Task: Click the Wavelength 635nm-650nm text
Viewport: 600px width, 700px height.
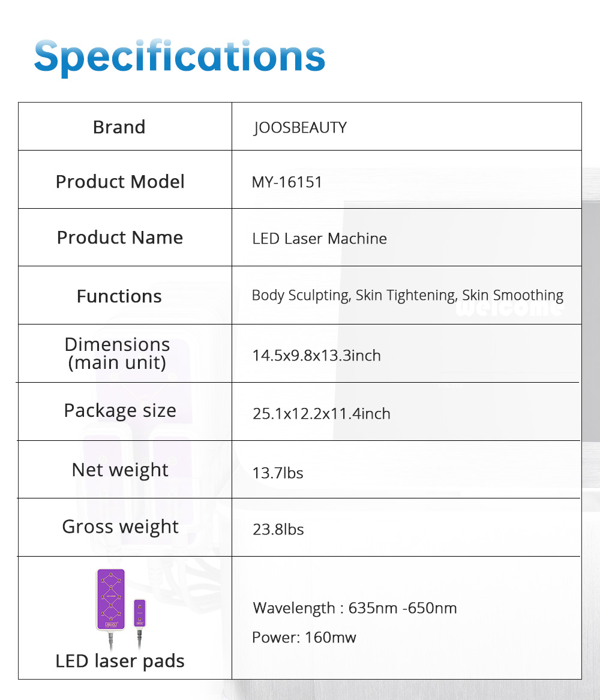Action: point(355,608)
